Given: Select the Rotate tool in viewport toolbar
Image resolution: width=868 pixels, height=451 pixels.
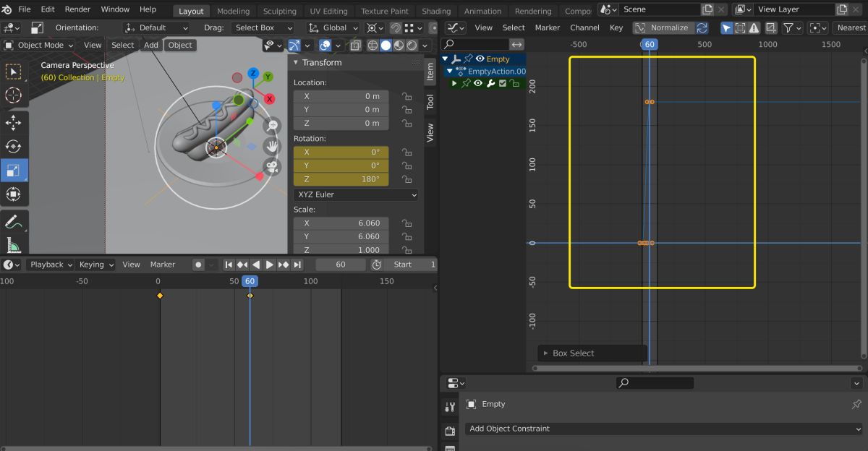Looking at the screenshot, I should tap(14, 147).
